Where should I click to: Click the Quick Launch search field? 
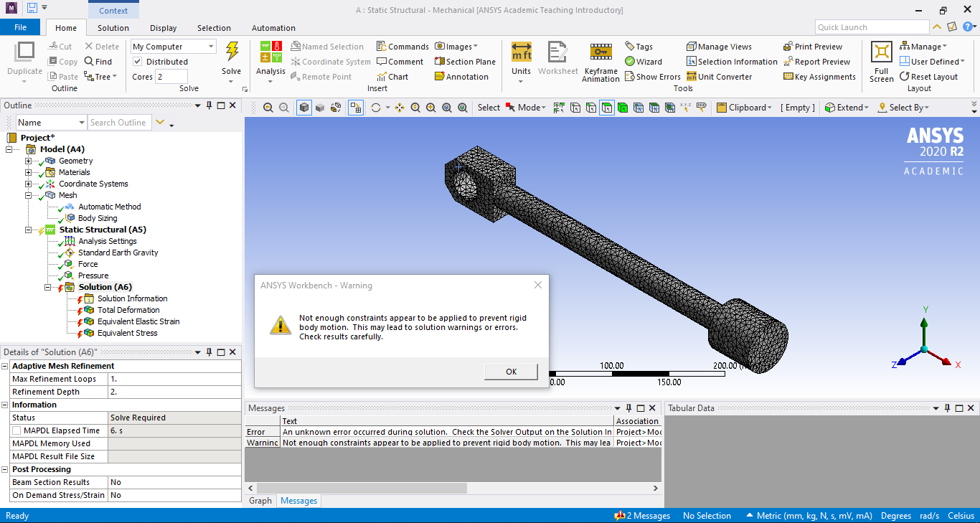[872, 27]
